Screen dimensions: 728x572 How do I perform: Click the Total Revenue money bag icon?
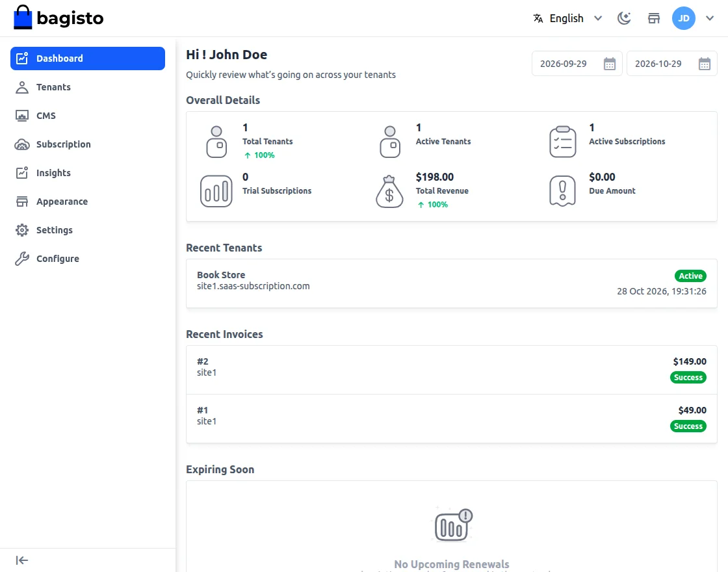coord(389,191)
